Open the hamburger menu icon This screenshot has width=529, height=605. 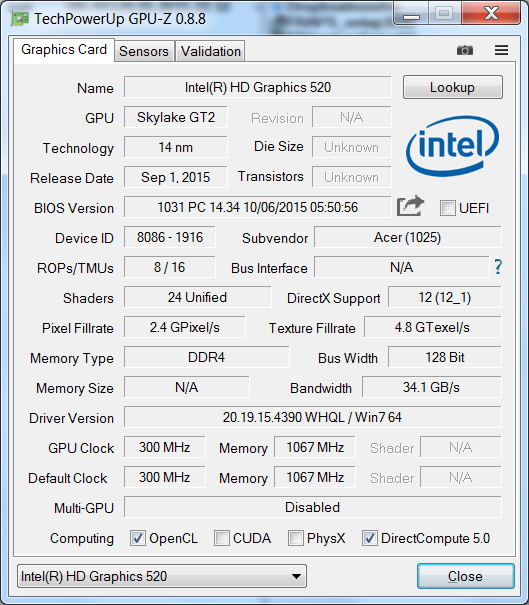(x=501, y=50)
